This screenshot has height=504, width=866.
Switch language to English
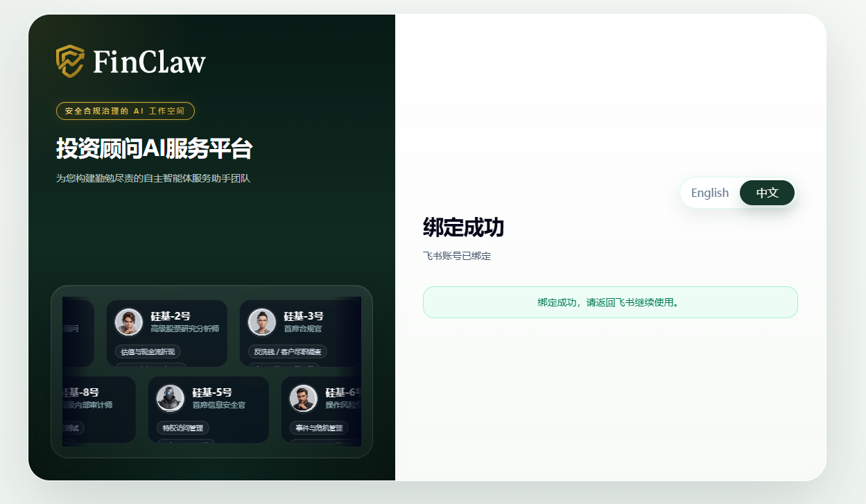pyautogui.click(x=710, y=193)
